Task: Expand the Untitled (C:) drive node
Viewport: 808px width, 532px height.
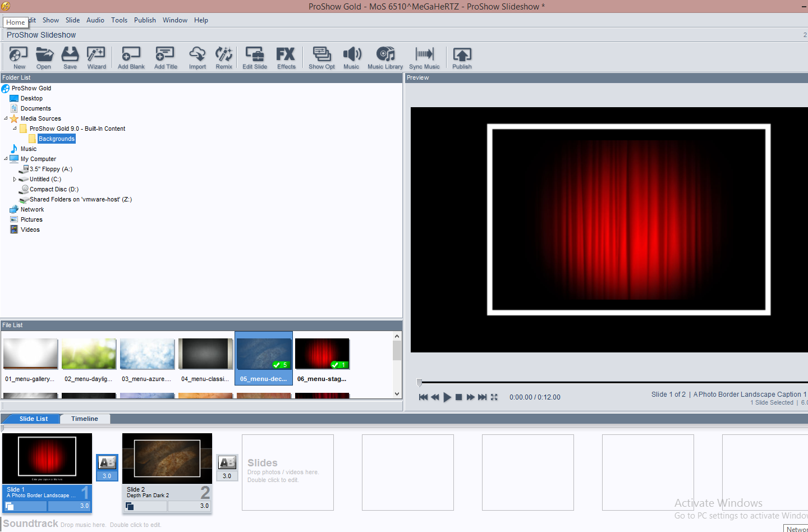Action: [15, 179]
